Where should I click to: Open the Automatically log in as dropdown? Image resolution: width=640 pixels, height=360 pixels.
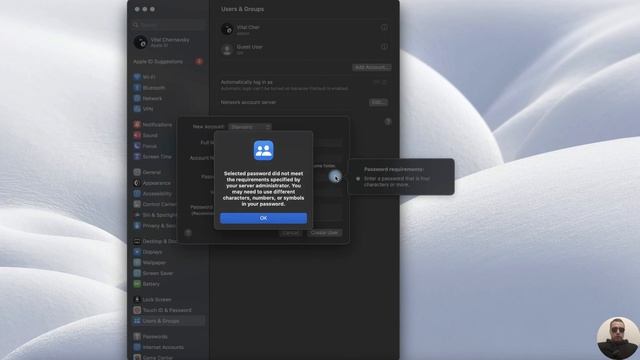point(380,82)
